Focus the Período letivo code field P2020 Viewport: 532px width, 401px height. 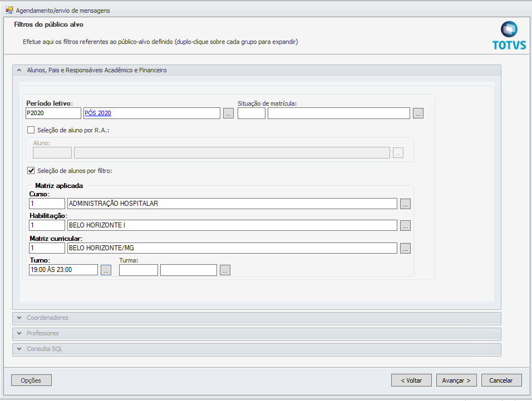pos(53,113)
